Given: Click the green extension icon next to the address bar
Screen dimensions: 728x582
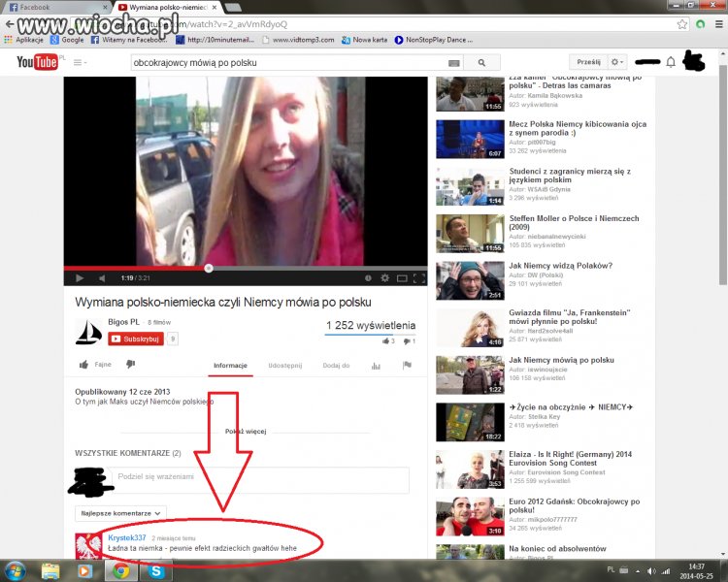Looking at the screenshot, I should tap(701, 24).
